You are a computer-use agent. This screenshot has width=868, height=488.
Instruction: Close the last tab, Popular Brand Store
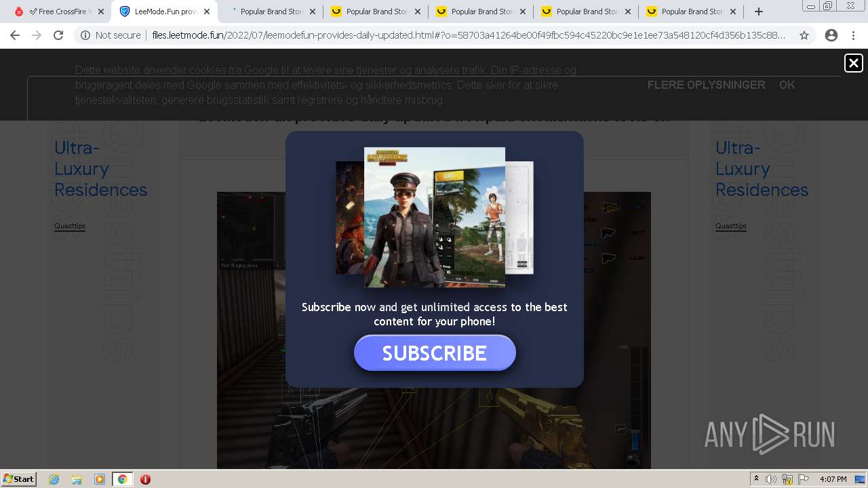pos(733,12)
